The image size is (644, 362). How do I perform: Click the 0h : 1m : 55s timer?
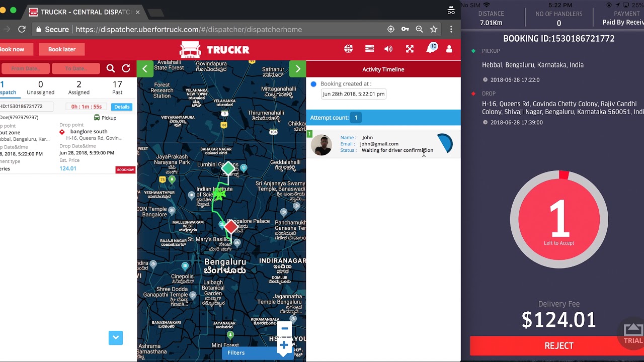point(87,107)
